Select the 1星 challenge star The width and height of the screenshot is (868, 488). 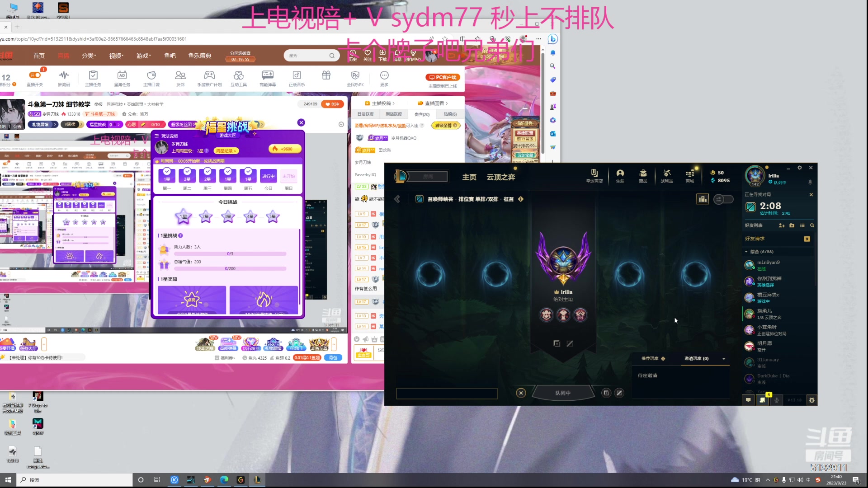point(183,217)
